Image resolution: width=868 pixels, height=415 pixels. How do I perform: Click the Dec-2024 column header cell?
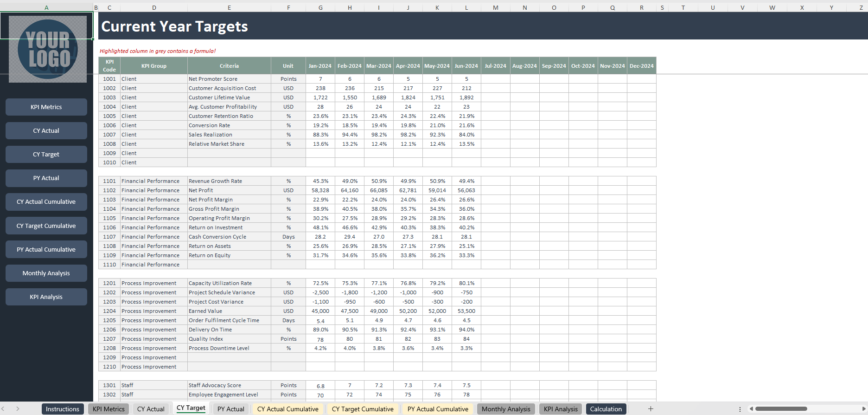[642, 66]
